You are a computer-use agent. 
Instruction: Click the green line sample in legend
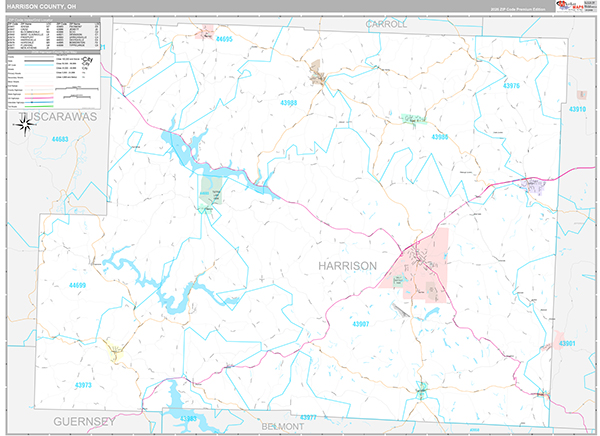pos(39,106)
